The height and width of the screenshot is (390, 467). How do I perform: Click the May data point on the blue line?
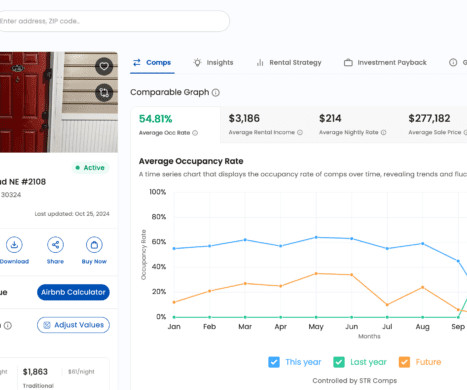(x=316, y=237)
